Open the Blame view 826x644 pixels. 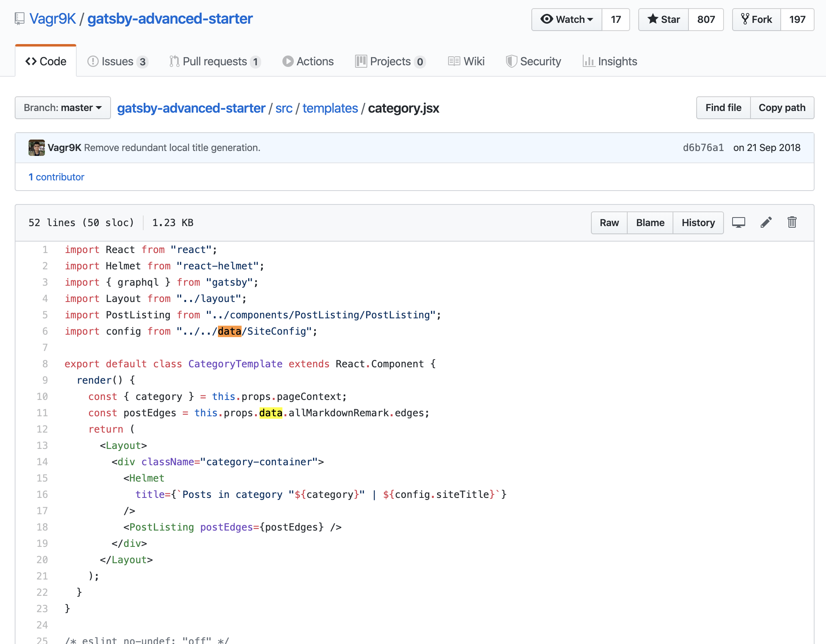click(650, 223)
